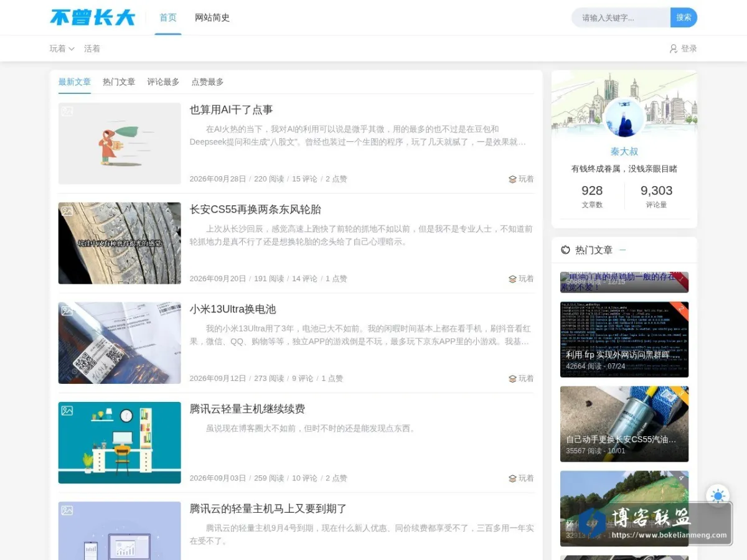Open hot article 利用 frp 实现外网访问黑群晖

(624, 340)
